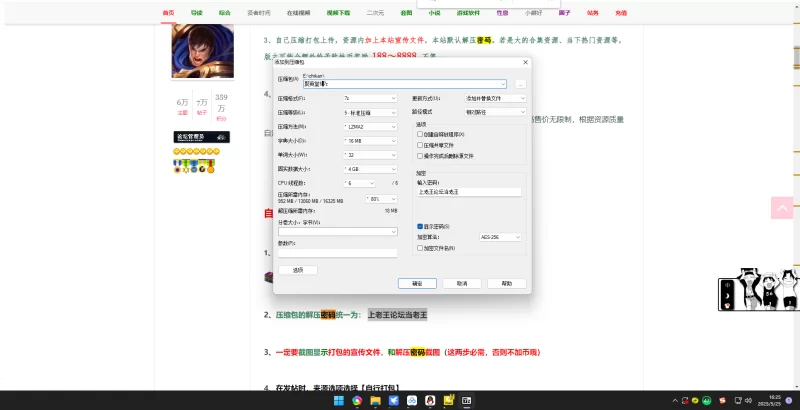Open the update mode dropdown

495,98
